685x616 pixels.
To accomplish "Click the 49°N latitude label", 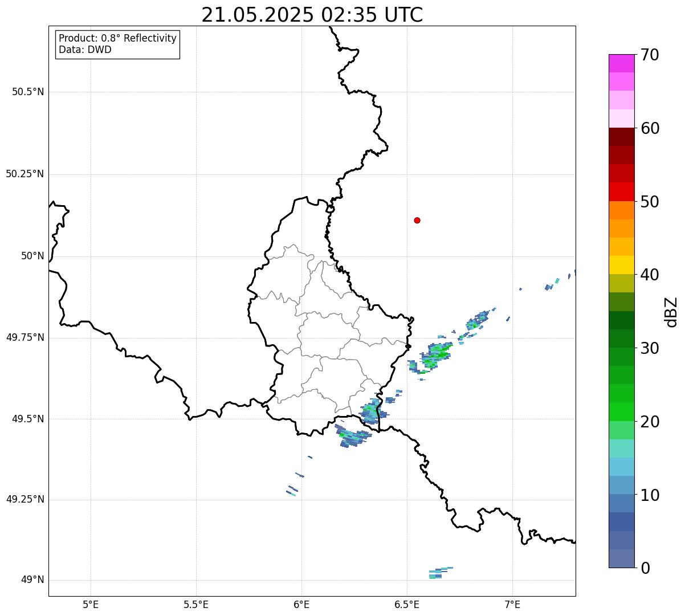I will click(32, 580).
